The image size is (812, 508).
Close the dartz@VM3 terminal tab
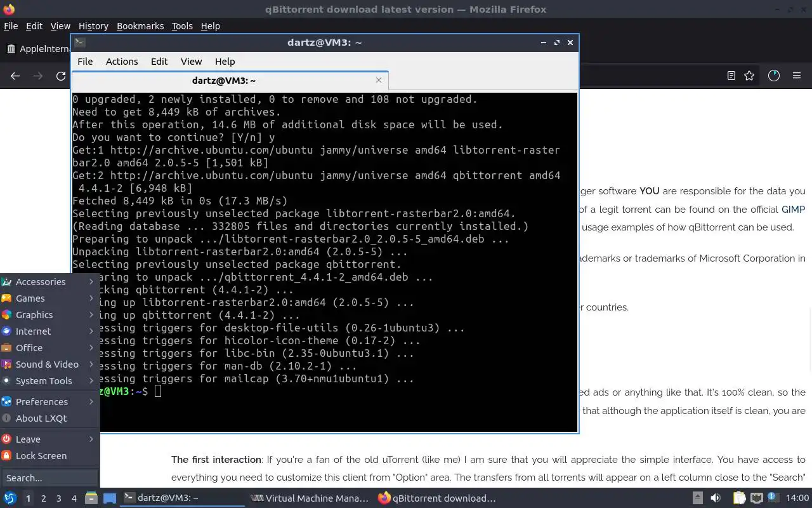[379, 80]
